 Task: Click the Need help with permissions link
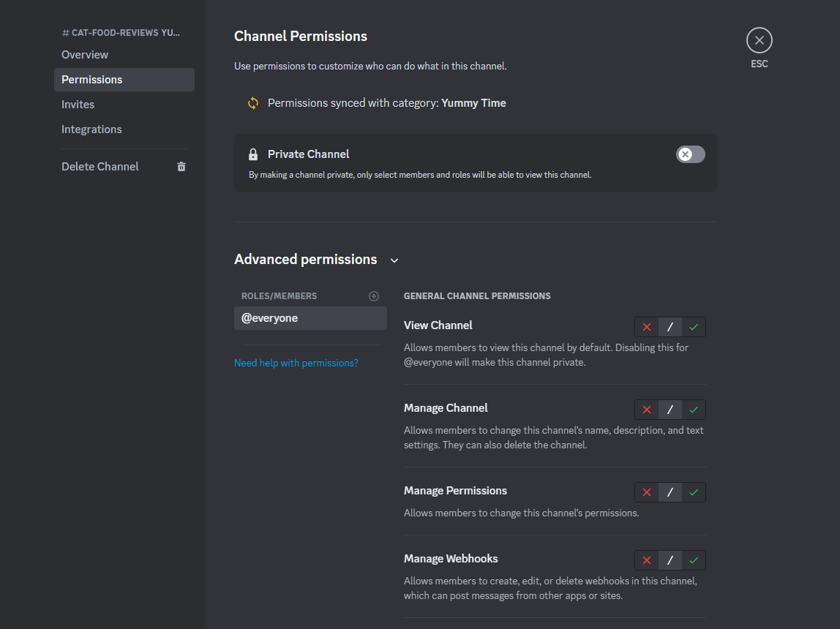[296, 362]
